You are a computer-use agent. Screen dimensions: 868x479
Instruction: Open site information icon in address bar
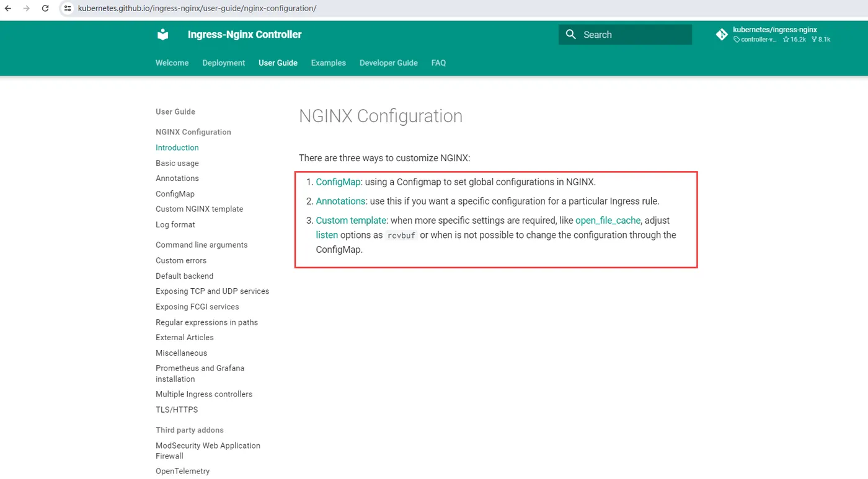[68, 9]
